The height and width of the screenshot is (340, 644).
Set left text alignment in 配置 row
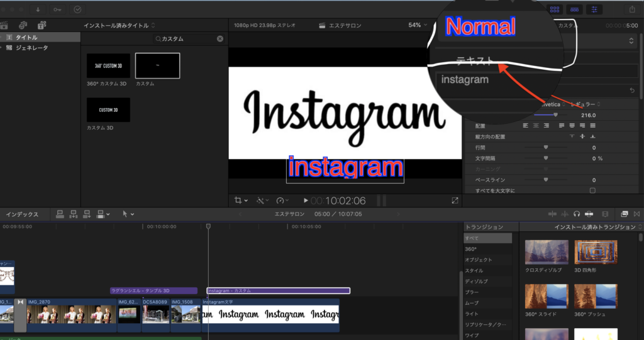(x=526, y=126)
